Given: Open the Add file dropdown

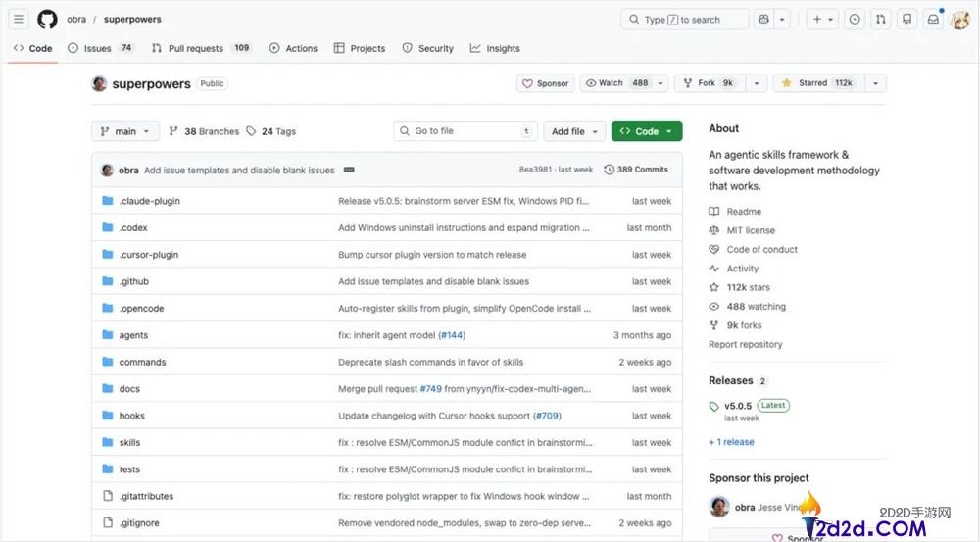Looking at the screenshot, I should coord(573,131).
